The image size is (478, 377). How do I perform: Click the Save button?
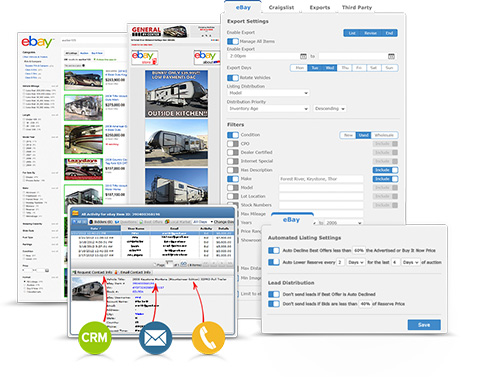point(424,325)
